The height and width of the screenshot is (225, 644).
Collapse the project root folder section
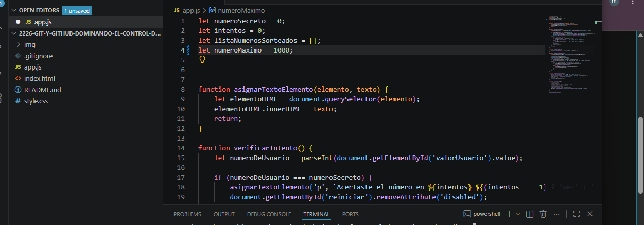86,33
